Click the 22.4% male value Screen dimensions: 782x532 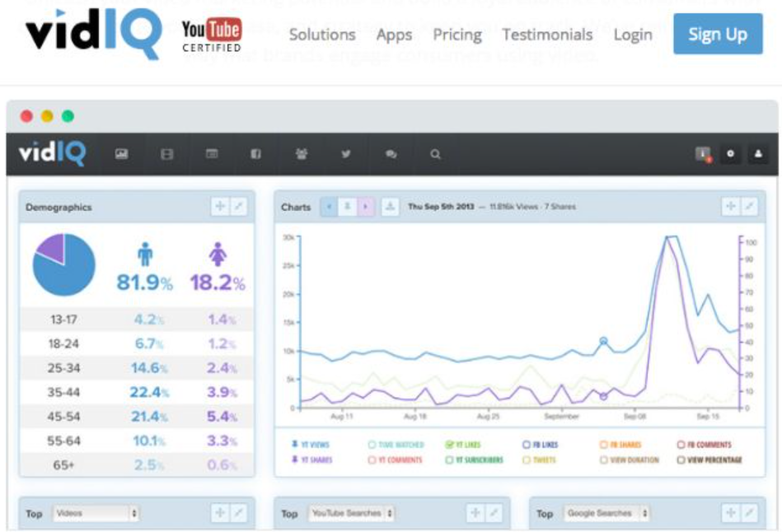(x=149, y=392)
